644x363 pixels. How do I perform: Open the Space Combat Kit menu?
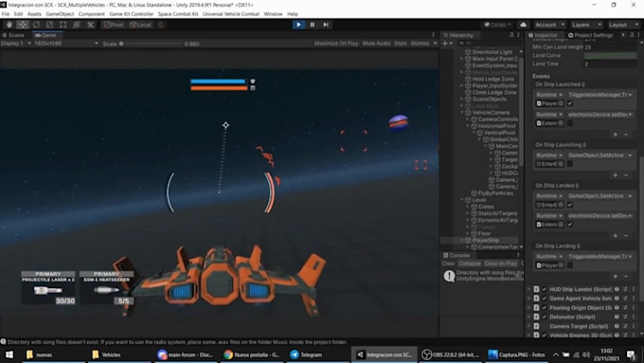(x=178, y=14)
